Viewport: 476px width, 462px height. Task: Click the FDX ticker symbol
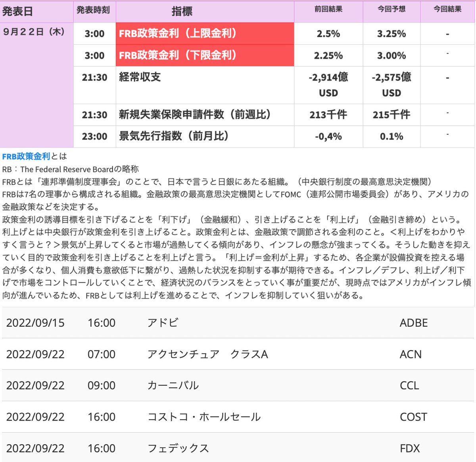click(410, 448)
